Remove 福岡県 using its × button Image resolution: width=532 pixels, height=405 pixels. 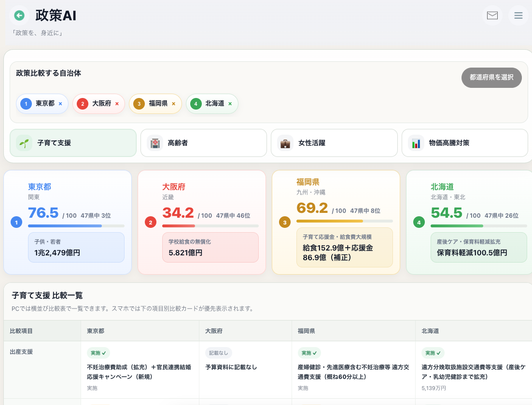click(172, 103)
